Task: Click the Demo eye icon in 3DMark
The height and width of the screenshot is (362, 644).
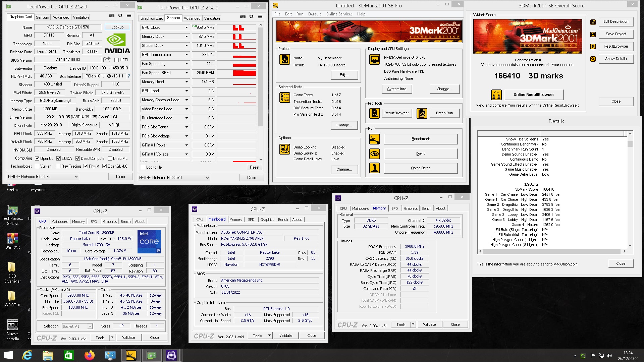Action: (x=375, y=154)
